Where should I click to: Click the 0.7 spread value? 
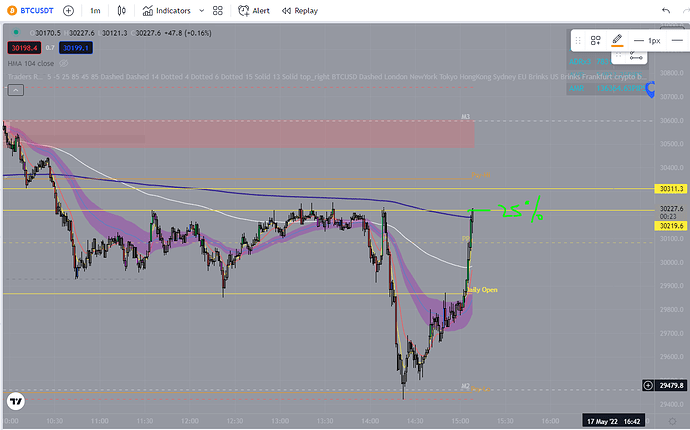50,48
